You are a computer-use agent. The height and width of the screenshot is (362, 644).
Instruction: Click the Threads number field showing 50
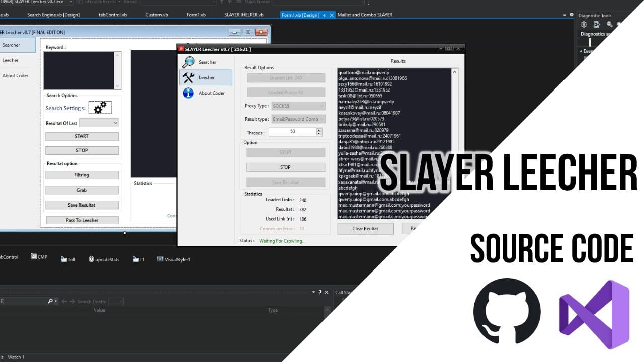click(x=293, y=132)
